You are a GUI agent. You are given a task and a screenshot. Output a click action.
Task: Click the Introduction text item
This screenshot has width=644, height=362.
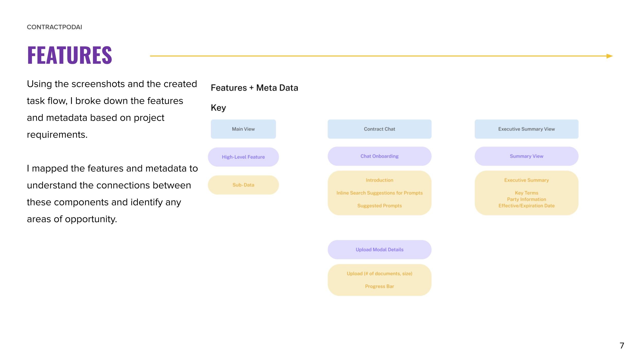379,180
